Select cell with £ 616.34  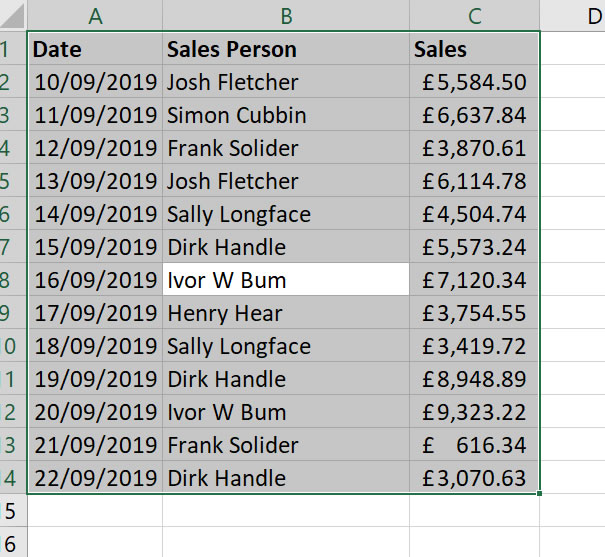(474, 445)
